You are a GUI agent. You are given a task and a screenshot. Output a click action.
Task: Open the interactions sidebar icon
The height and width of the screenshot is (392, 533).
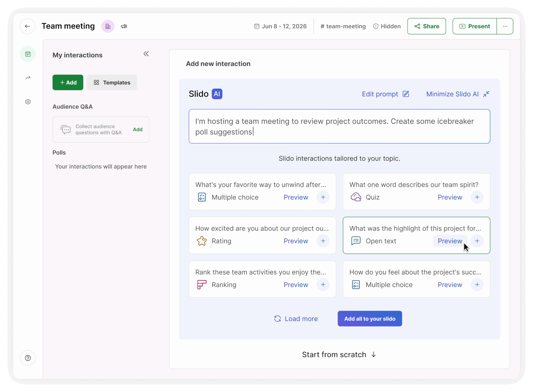28,54
